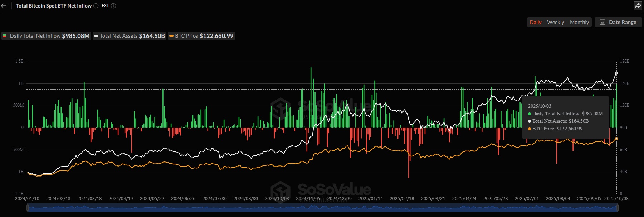Click the share arrow icon
The width and height of the screenshot is (644, 217).
click(x=638, y=6)
